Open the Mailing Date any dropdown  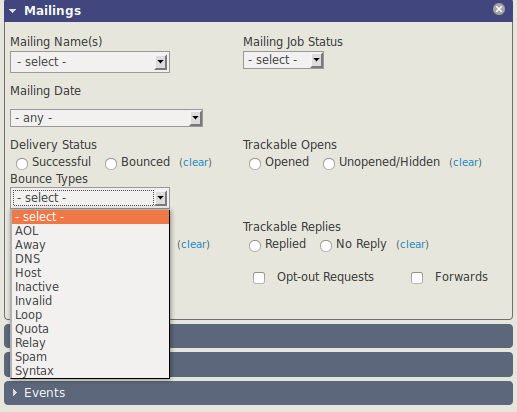point(106,118)
